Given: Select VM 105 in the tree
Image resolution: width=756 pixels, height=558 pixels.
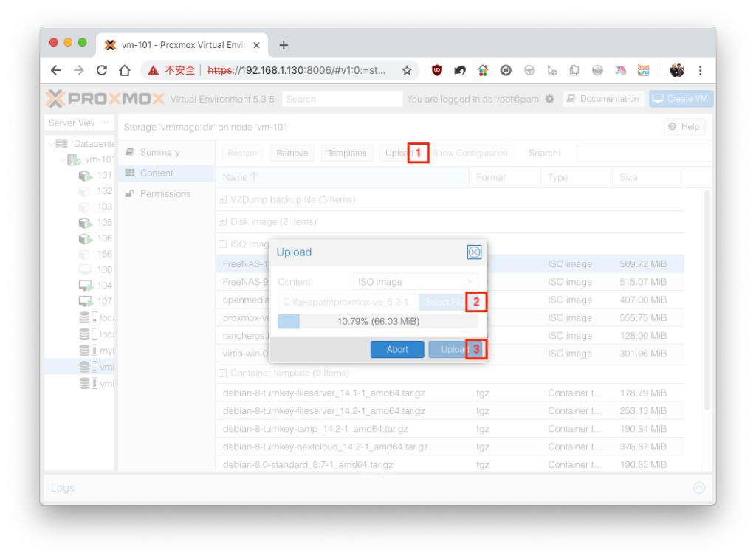Looking at the screenshot, I should pos(95,223).
